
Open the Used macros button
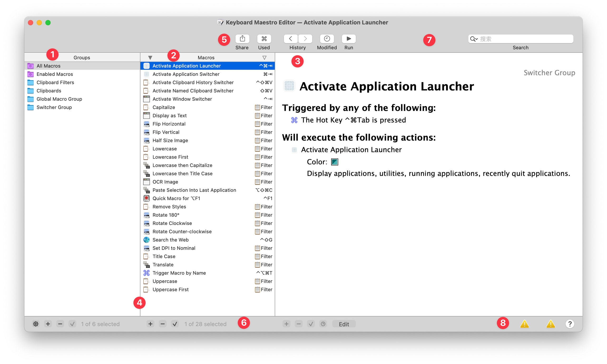click(x=264, y=39)
